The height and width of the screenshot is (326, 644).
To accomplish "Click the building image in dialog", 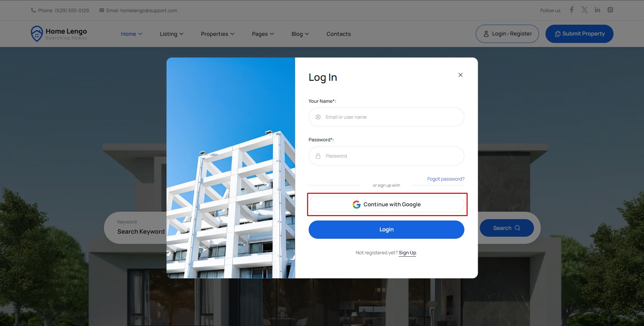I will [231, 168].
